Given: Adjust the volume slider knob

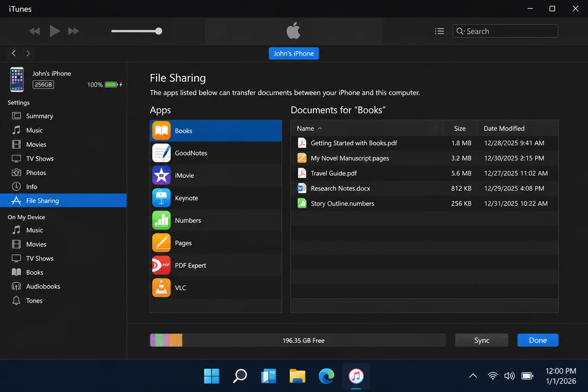Looking at the screenshot, I should (158, 31).
